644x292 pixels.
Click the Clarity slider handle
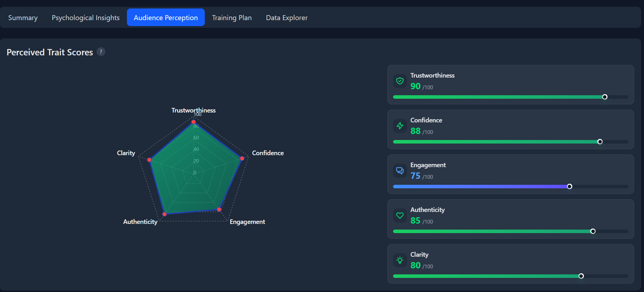(x=581, y=276)
